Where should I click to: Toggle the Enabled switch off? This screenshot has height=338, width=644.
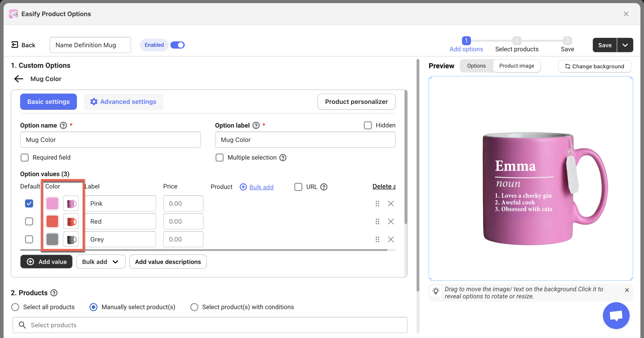pos(178,45)
